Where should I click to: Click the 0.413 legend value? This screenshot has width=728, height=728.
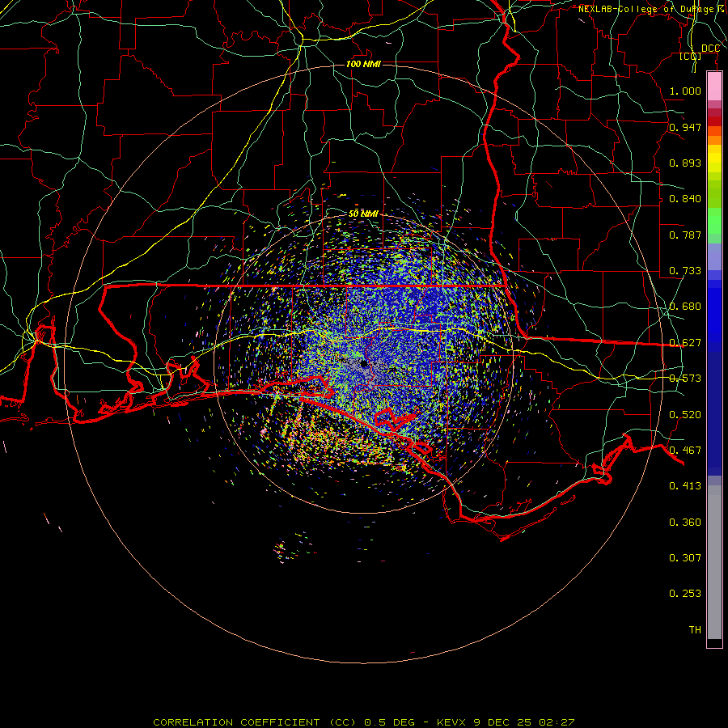click(x=685, y=485)
